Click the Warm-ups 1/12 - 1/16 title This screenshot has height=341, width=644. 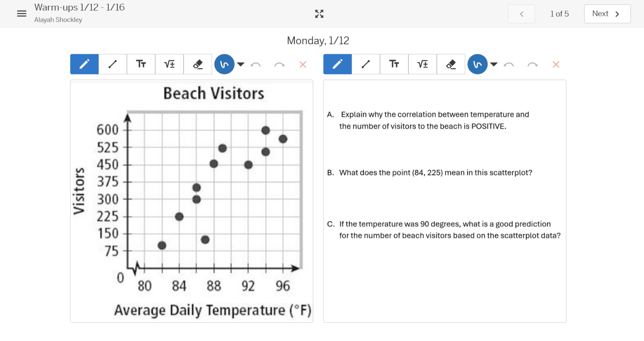[79, 7]
